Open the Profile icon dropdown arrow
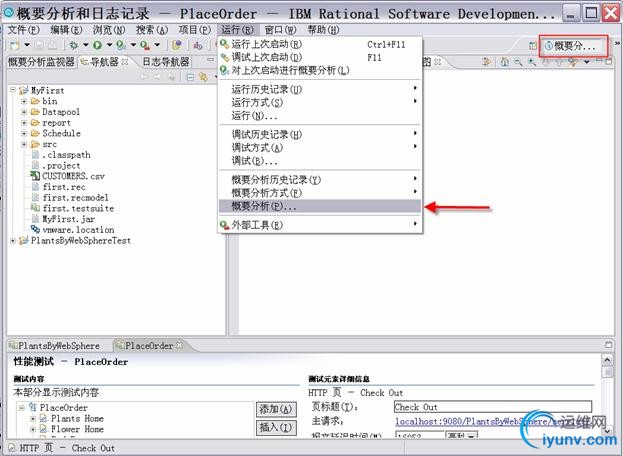This screenshot has height=456, width=623. [x=134, y=45]
